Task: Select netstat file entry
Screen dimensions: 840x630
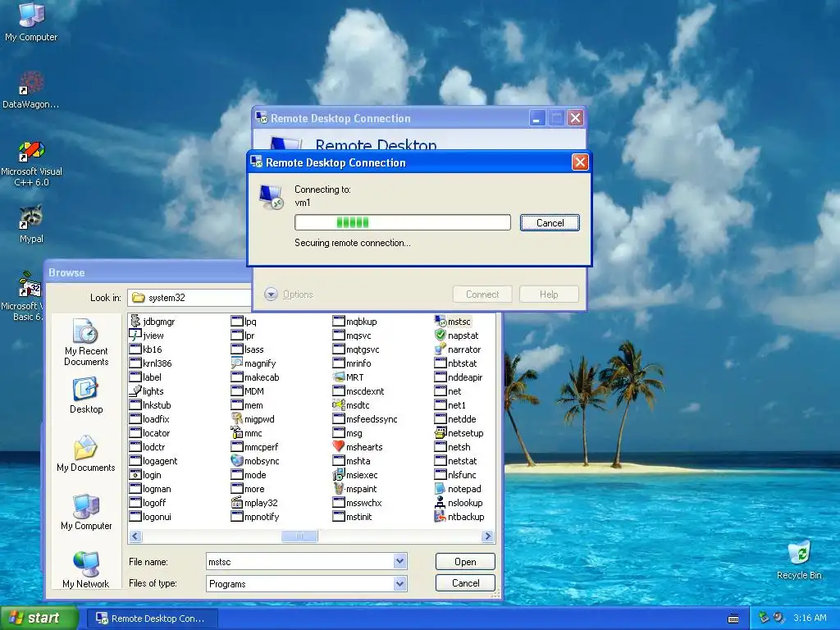Action: [x=456, y=461]
